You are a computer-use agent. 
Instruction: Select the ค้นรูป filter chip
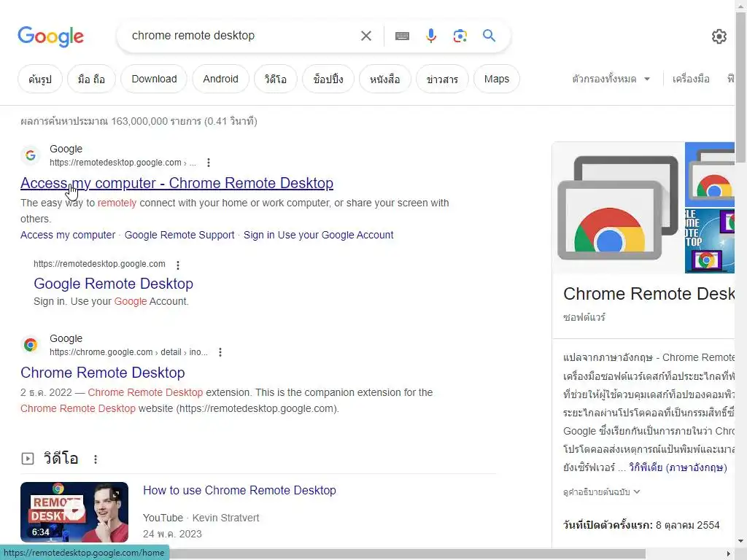(40, 79)
